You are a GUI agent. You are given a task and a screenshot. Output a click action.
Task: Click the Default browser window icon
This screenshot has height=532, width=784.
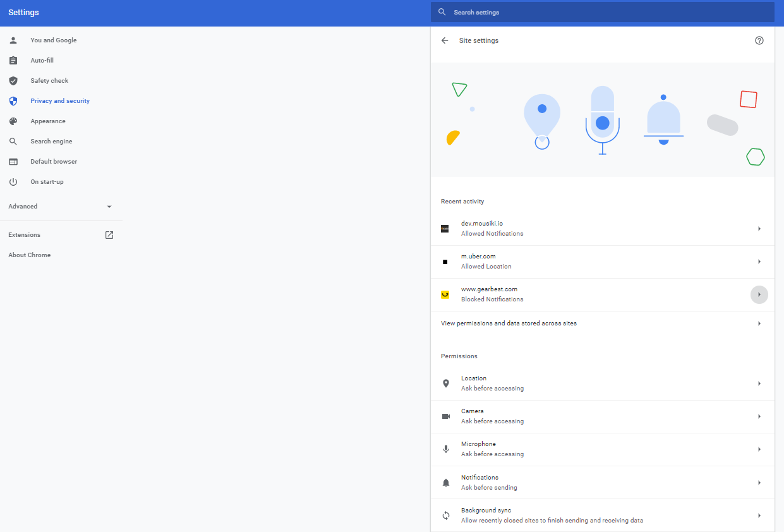click(x=13, y=162)
